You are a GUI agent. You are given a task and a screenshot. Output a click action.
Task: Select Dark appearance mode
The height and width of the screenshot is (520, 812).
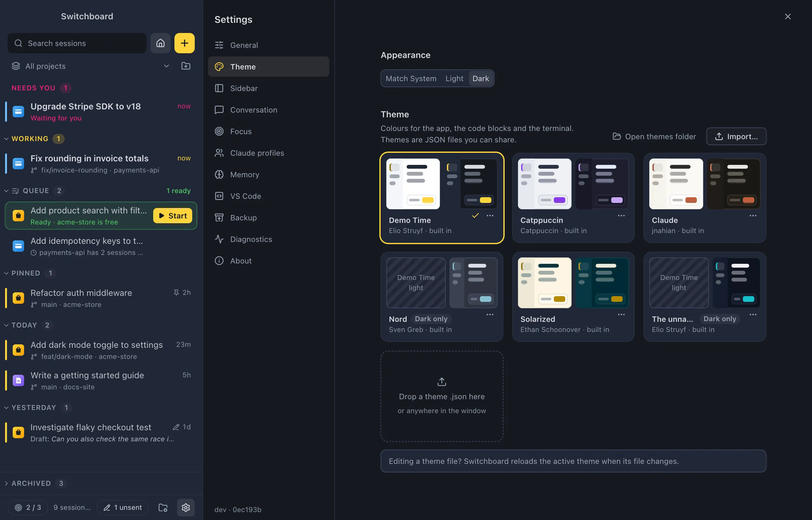click(481, 79)
